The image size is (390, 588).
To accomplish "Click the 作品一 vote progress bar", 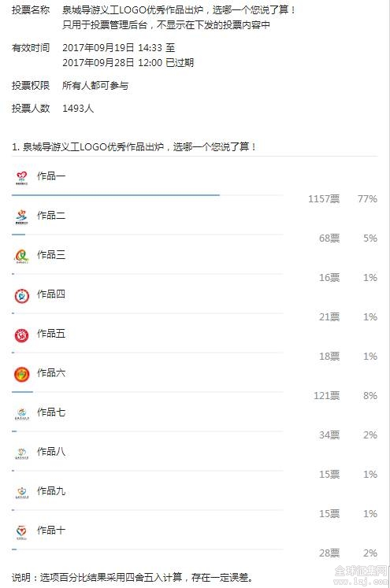I will point(147,195).
